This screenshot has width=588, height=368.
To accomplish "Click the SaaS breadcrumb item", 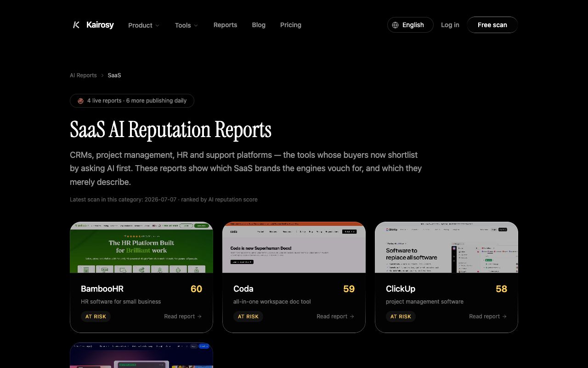I will point(114,75).
